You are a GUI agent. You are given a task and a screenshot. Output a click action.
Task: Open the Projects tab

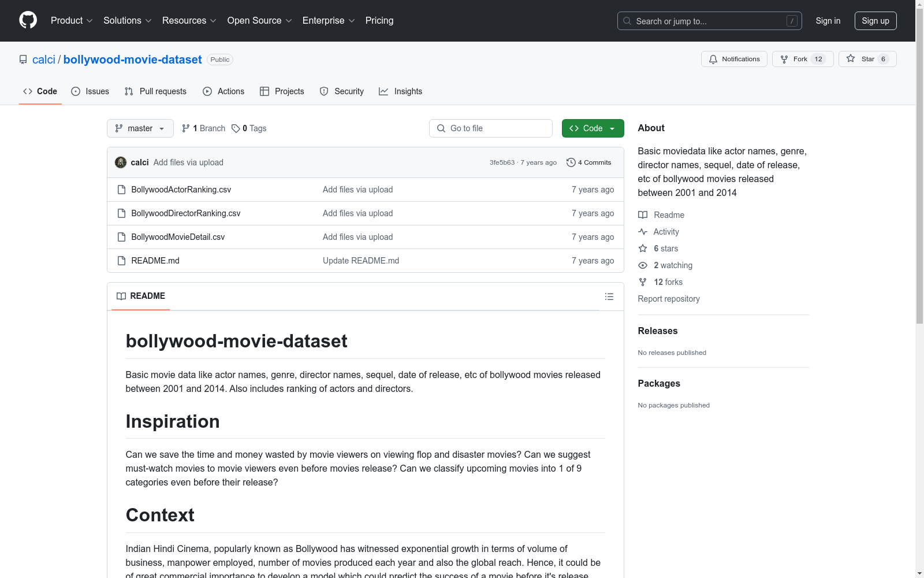[x=282, y=91]
